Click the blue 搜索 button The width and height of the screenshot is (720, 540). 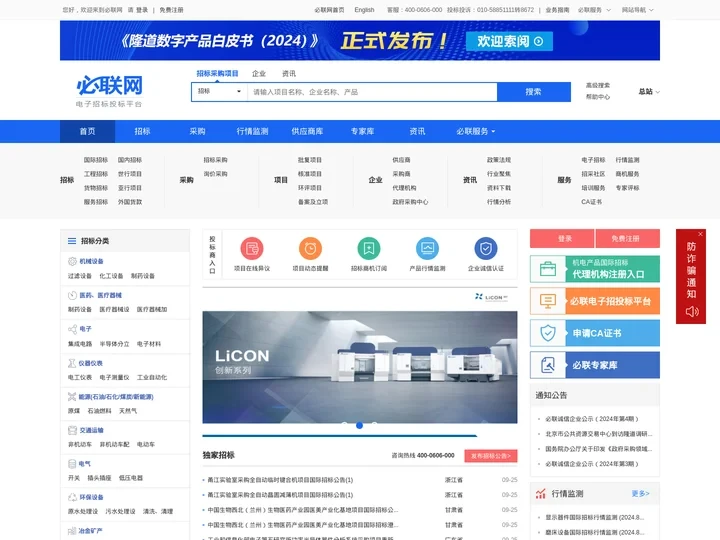click(x=534, y=92)
